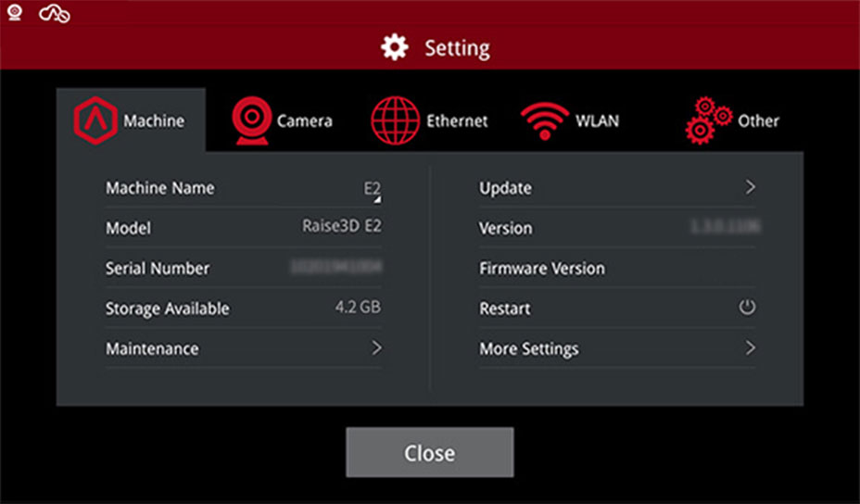Screen dimensions: 860x504
Task: Open the Other settings tab
Action: point(733,120)
